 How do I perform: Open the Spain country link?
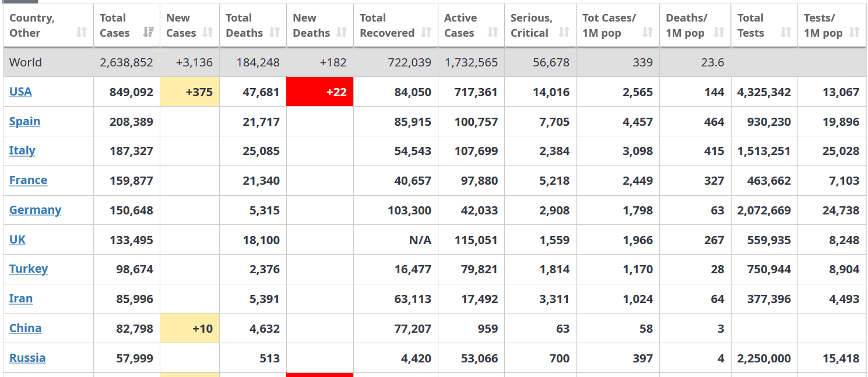point(24,121)
